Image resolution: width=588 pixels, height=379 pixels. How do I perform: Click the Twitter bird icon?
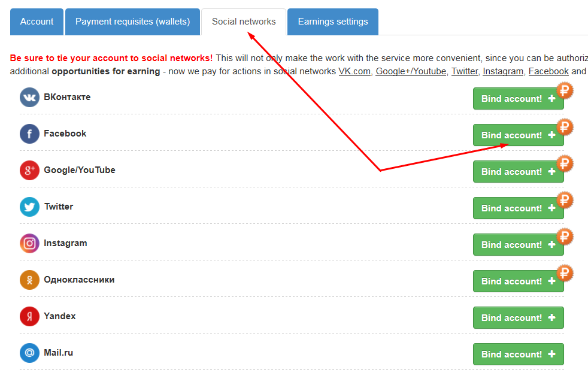click(x=29, y=207)
